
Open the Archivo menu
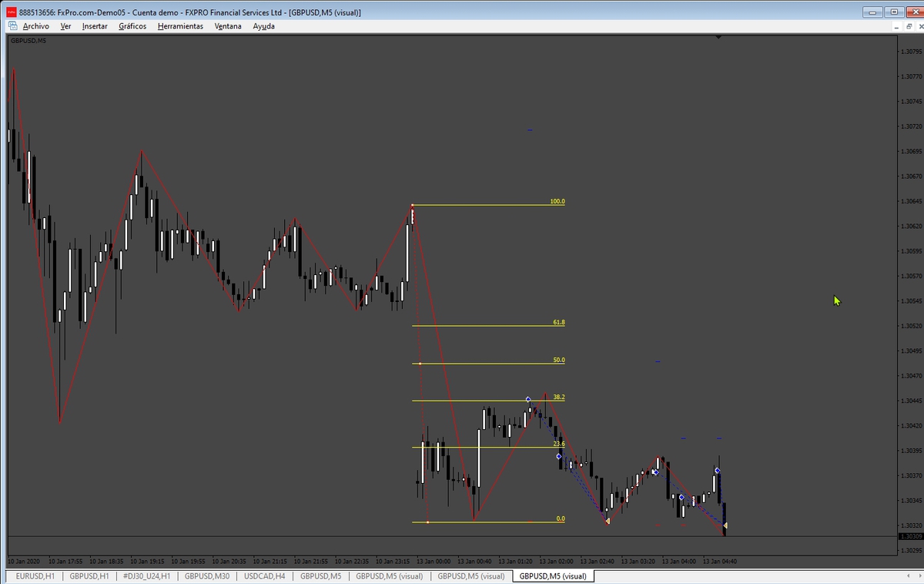tap(35, 25)
